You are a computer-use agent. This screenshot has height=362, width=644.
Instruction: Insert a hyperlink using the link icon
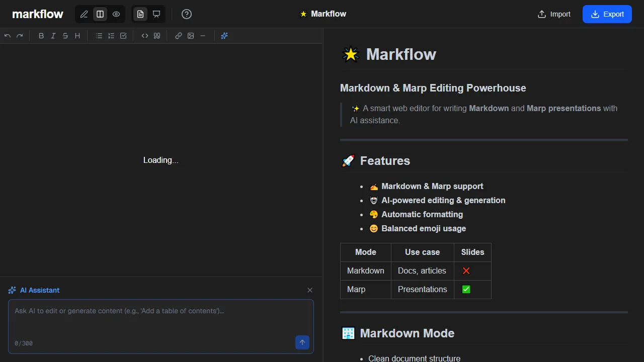pos(178,36)
